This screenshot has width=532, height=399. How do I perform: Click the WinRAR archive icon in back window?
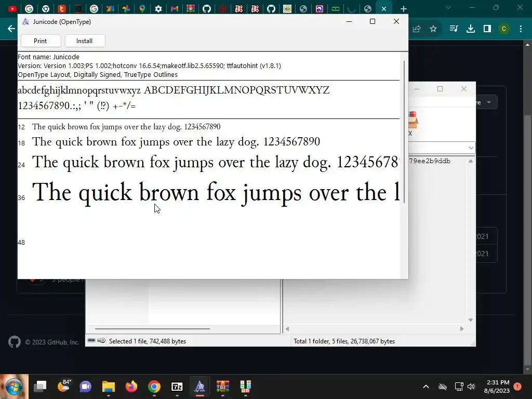(413, 120)
